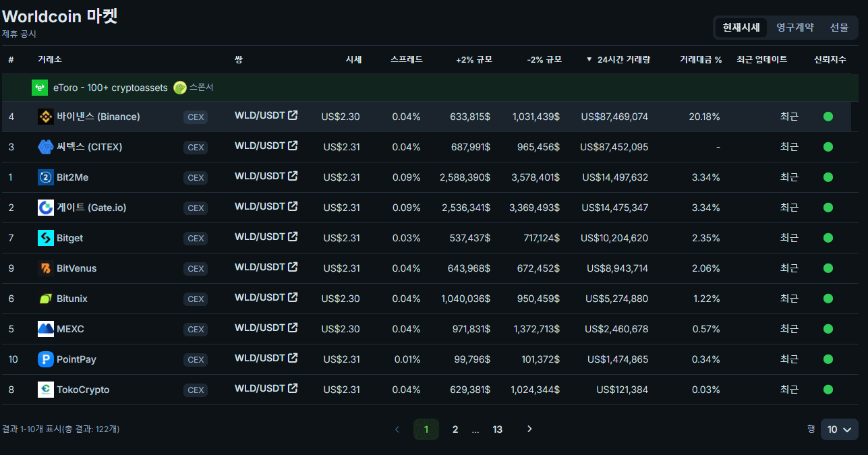The width and height of the screenshot is (868, 455).
Task: Open external link icon in Bit2Me row
Action: (x=293, y=176)
